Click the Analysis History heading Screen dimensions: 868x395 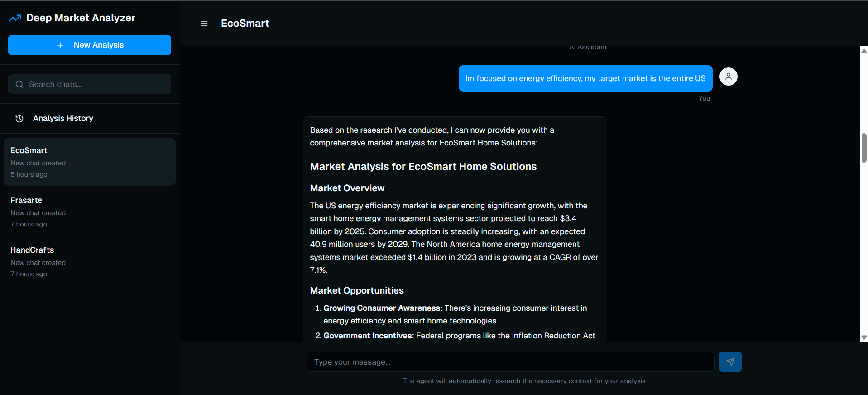click(x=63, y=118)
